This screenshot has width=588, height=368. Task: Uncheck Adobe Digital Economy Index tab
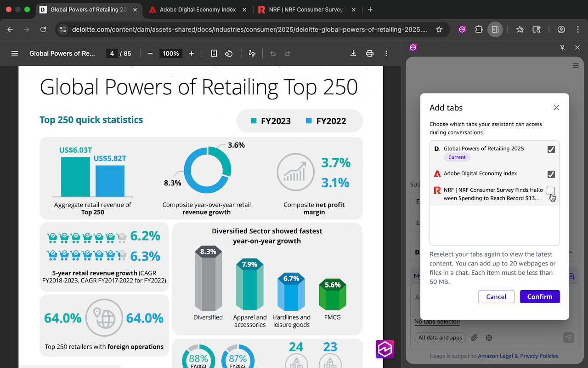(x=551, y=174)
